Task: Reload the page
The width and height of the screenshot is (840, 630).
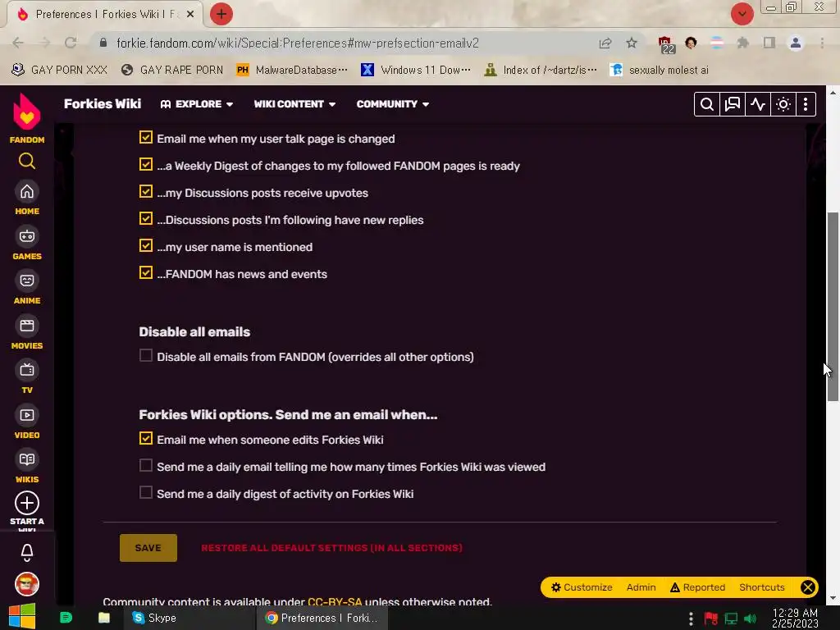Action: tap(71, 43)
